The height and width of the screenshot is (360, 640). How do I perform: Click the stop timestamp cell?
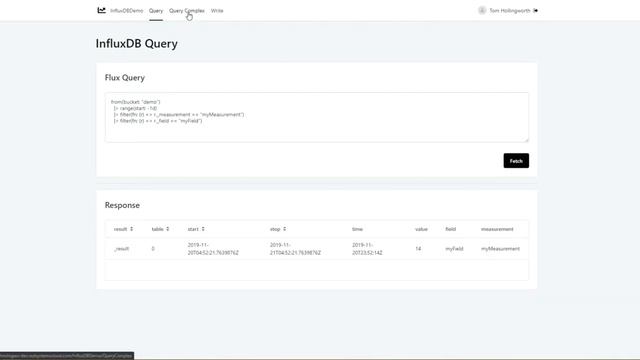click(295, 249)
